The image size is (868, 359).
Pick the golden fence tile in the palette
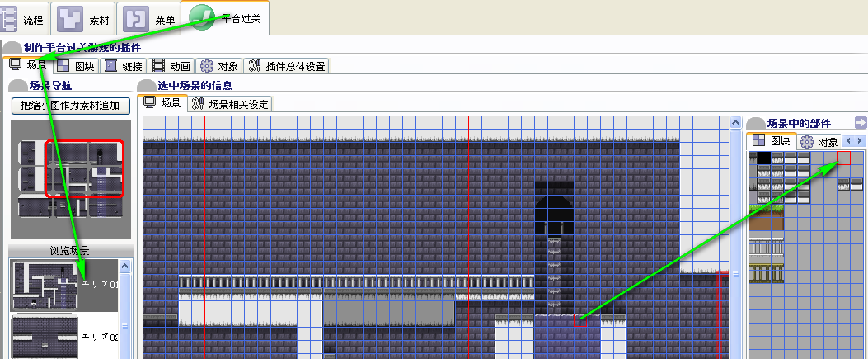point(767,273)
